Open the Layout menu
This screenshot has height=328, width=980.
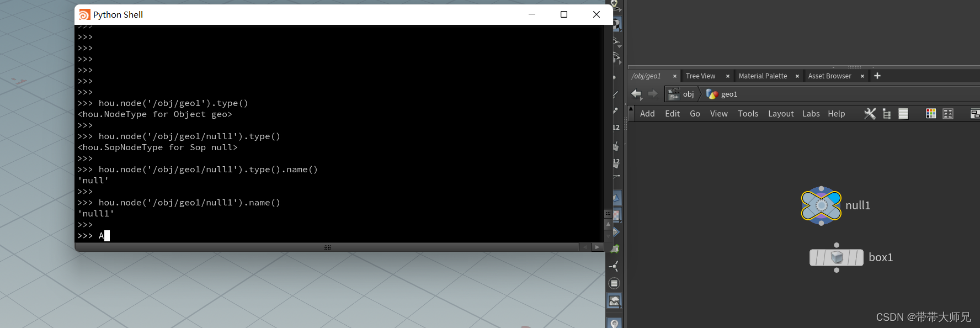(x=781, y=114)
